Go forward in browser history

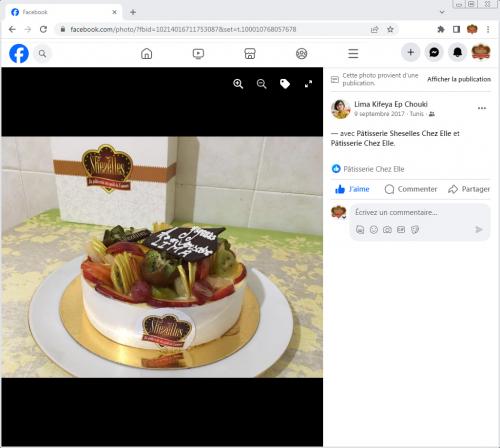[x=28, y=29]
